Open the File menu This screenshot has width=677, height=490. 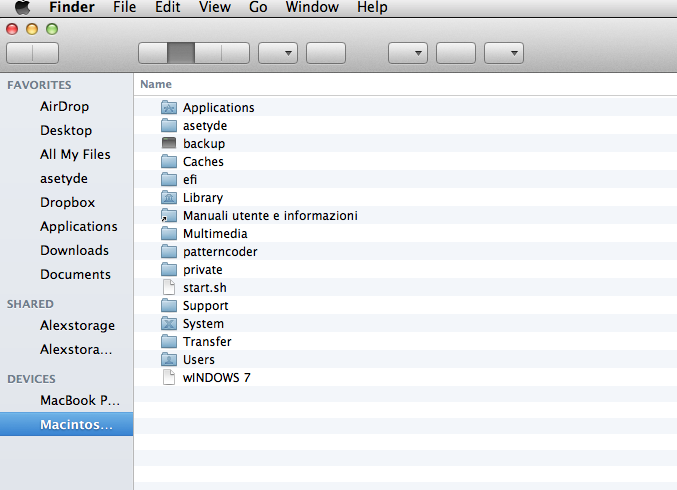124,7
